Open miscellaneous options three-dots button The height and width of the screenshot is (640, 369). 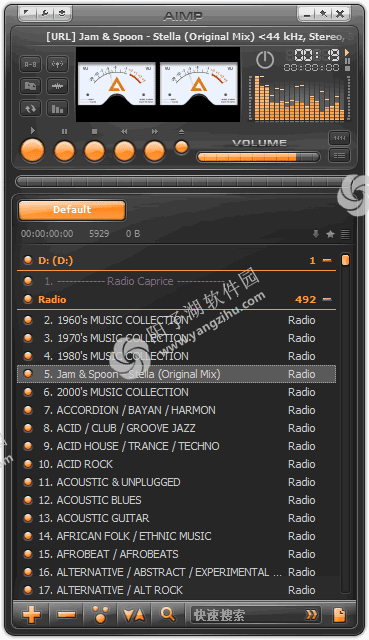[100, 614]
